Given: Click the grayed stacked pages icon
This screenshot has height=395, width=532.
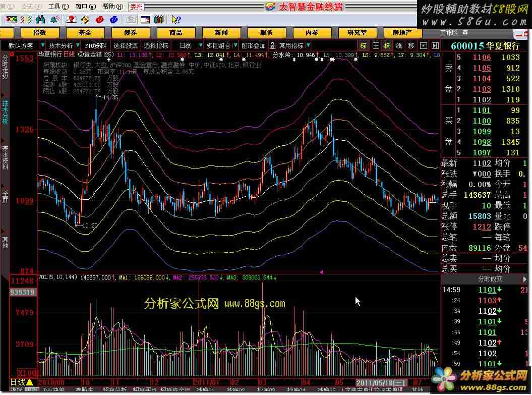Looking at the screenshot, I should (131, 20).
